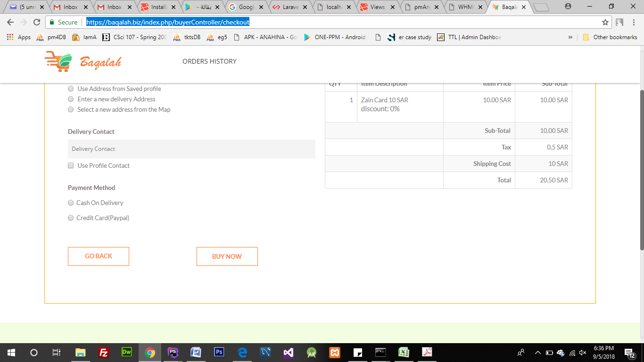Image resolution: width=644 pixels, height=362 pixels.
Task: Open Visual Studio from the taskbar
Action: point(289,352)
